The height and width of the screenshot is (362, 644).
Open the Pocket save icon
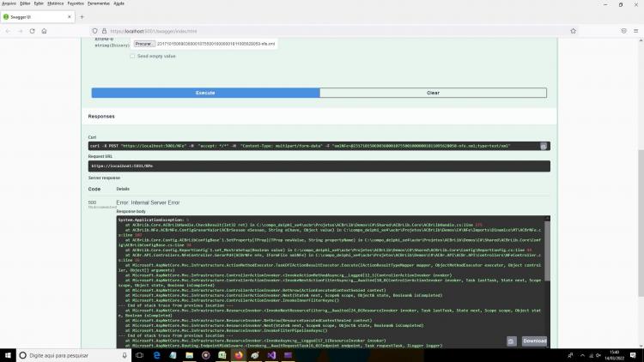pos(624,31)
